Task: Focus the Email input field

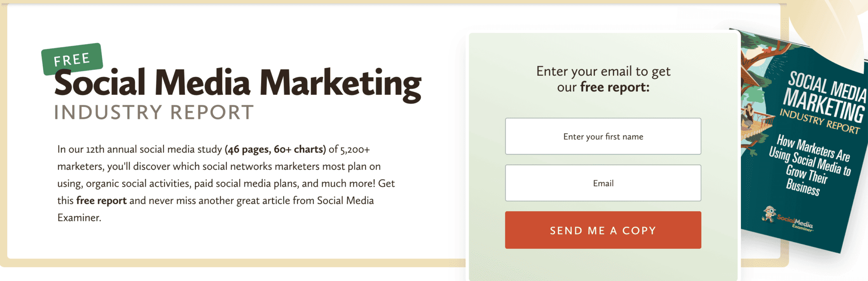Action: coord(603,183)
